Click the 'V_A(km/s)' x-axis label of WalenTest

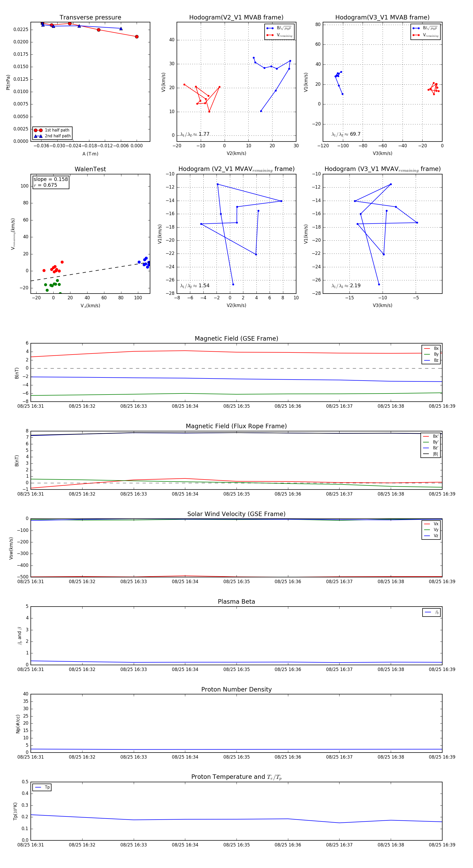point(90,306)
